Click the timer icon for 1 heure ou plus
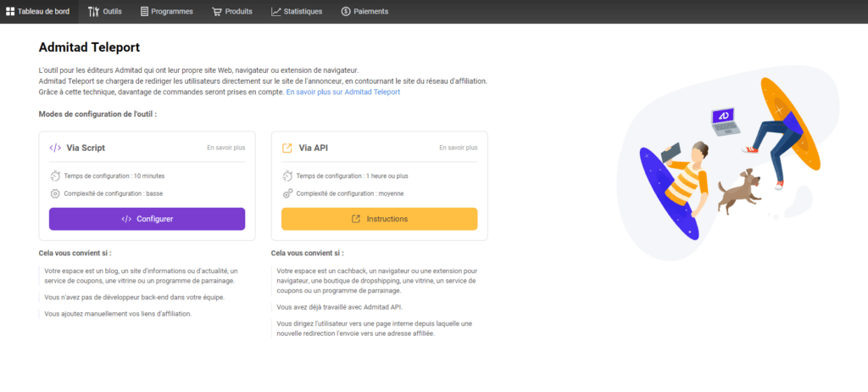The image size is (868, 392). [287, 176]
